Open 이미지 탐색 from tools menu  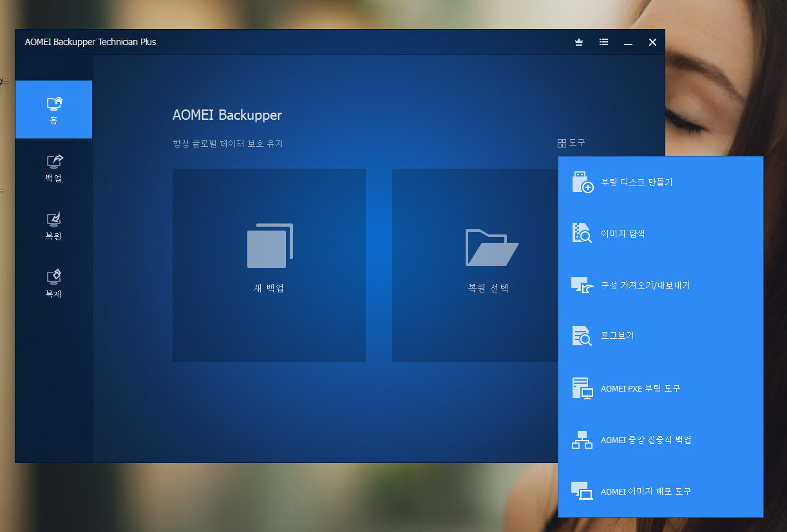661,234
